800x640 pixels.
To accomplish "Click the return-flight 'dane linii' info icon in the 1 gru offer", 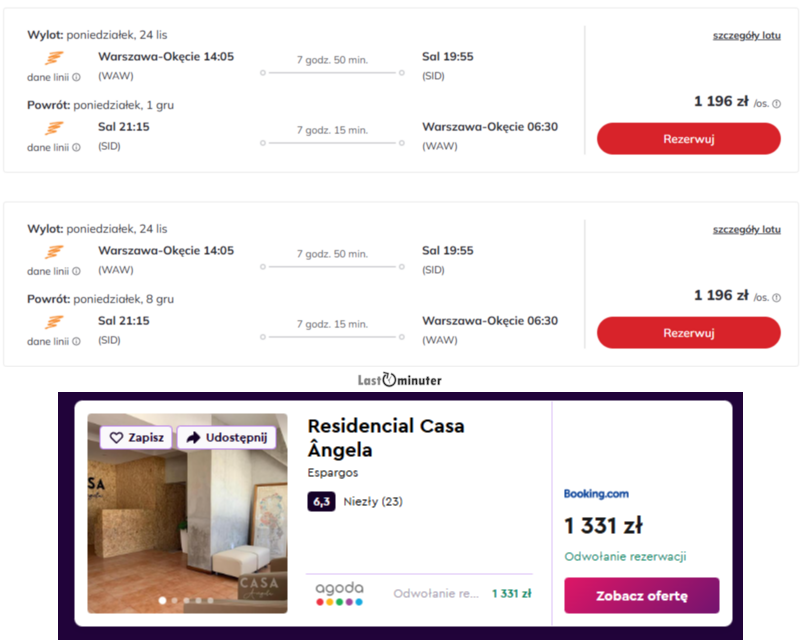I will coord(76,148).
